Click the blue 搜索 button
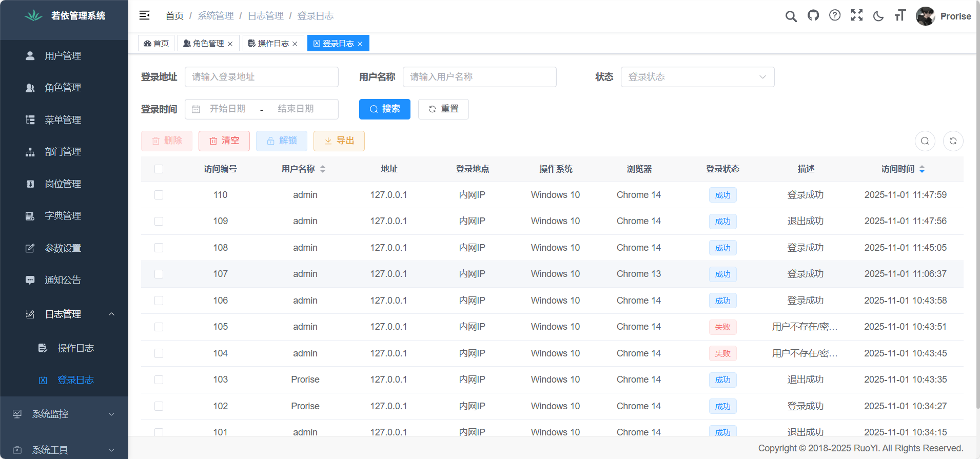This screenshot has width=980, height=459. click(384, 109)
